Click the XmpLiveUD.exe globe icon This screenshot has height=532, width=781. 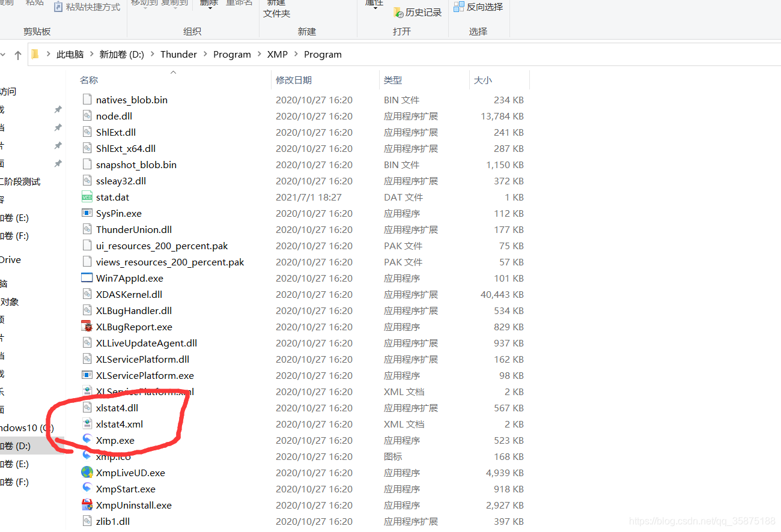87,473
